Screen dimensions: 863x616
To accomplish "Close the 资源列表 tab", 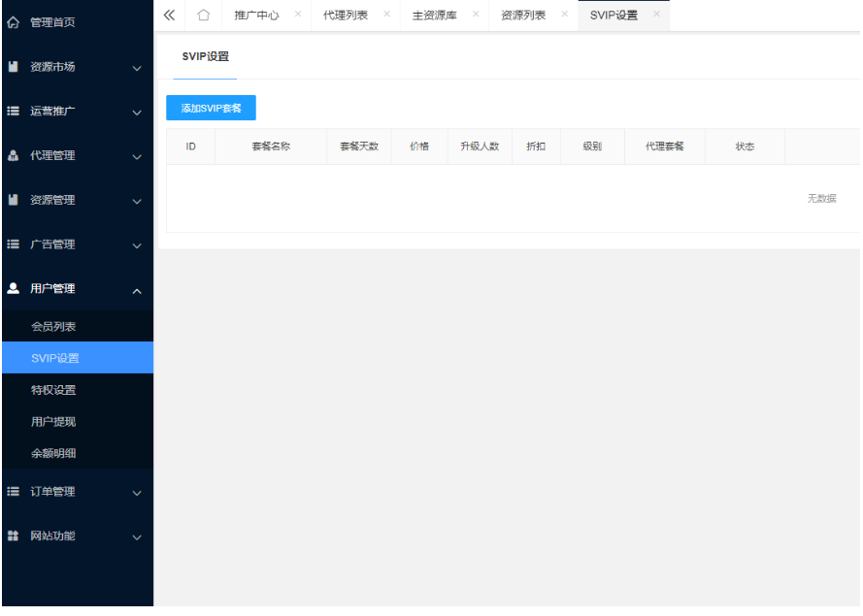I will pos(564,15).
